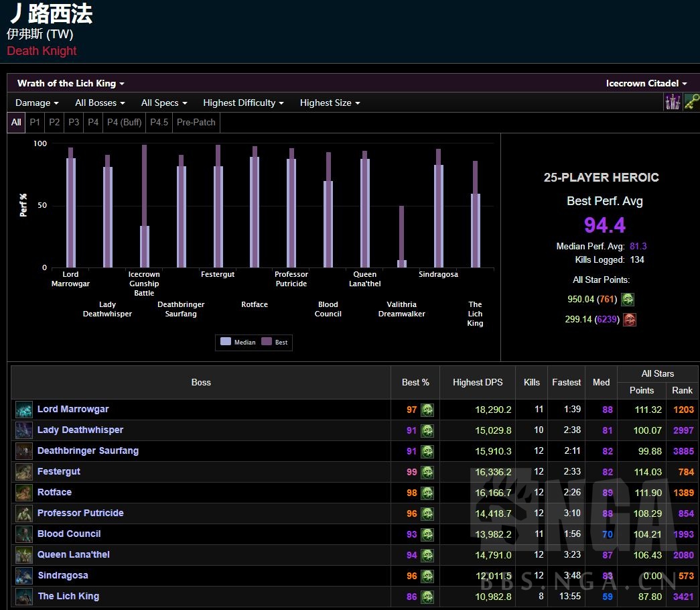Screen dimensions: 700x610
Task: Open the Wrath of the Lich King dropdown
Action: click(71, 83)
